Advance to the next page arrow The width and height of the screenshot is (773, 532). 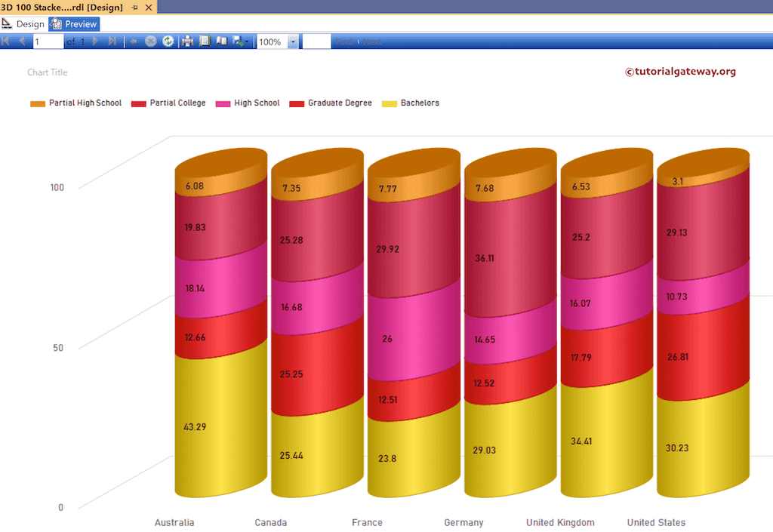(x=95, y=41)
